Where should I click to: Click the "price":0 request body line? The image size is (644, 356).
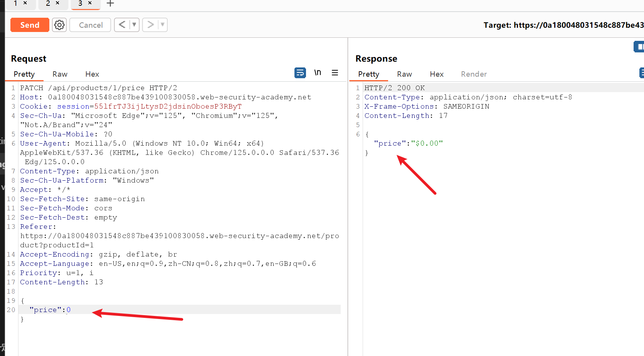pos(50,310)
